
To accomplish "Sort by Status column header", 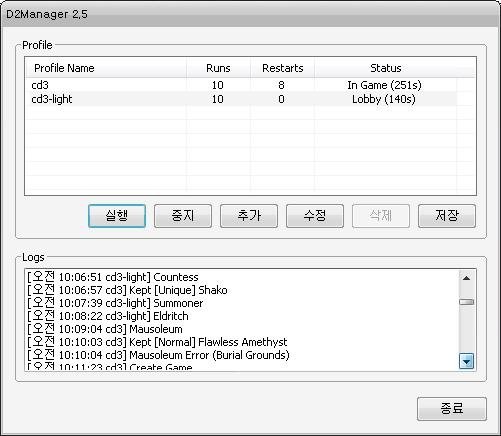I will click(386, 68).
